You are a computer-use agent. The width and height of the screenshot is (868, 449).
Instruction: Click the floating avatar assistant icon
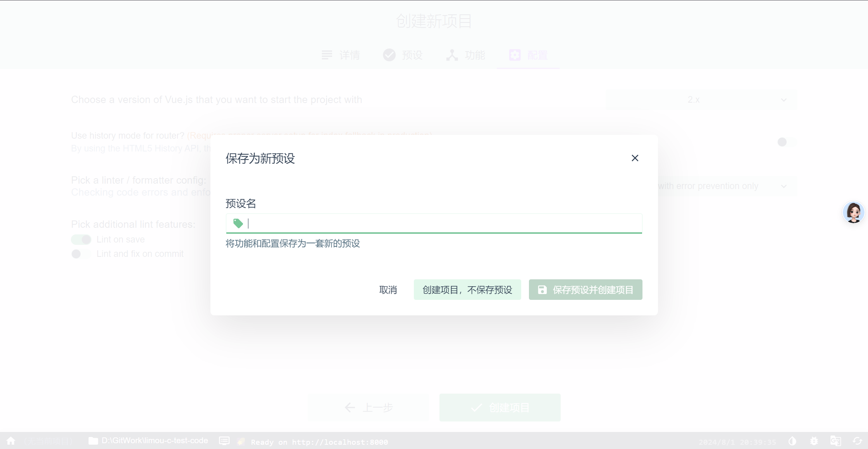pos(853,212)
